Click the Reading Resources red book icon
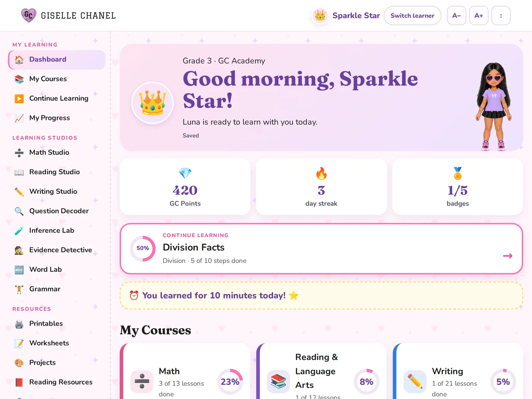This screenshot has height=399, width=532. [19, 382]
